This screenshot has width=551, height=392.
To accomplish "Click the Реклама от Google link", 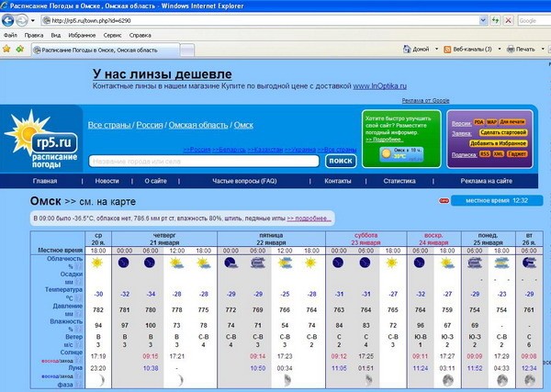I will [425, 100].
